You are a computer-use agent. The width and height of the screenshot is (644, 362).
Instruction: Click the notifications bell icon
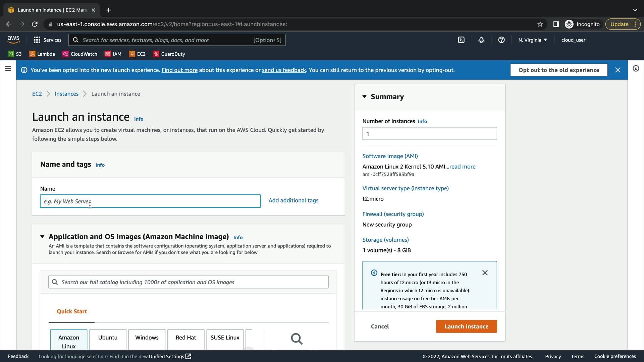(x=481, y=40)
